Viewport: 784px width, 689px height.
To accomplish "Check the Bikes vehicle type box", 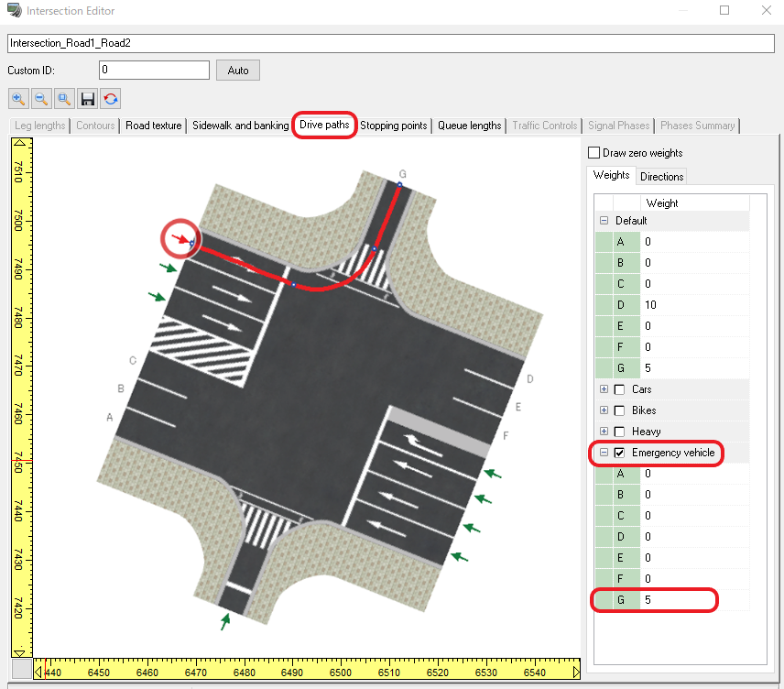I will [x=619, y=410].
